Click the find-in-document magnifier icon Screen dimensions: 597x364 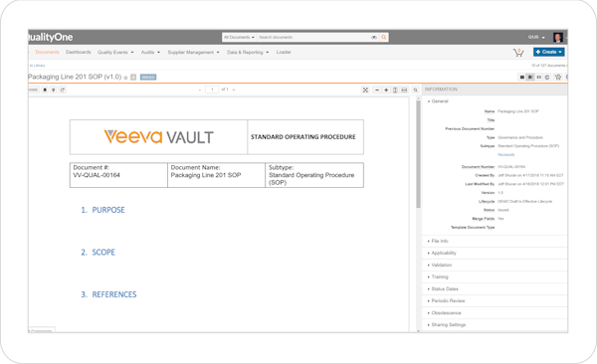tap(415, 90)
